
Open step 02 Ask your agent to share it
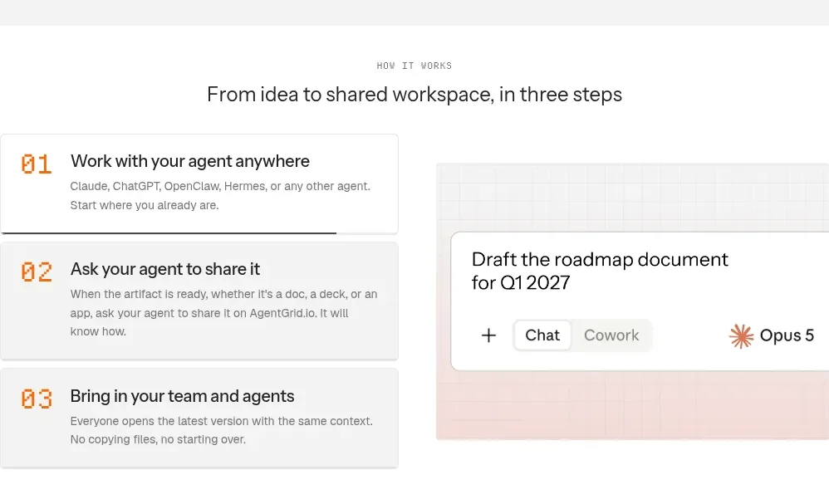coord(199,301)
